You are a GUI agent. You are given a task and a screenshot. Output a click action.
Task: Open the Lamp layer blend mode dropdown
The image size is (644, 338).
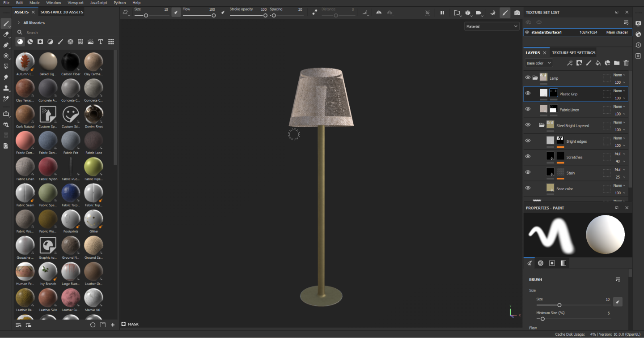[619, 75]
